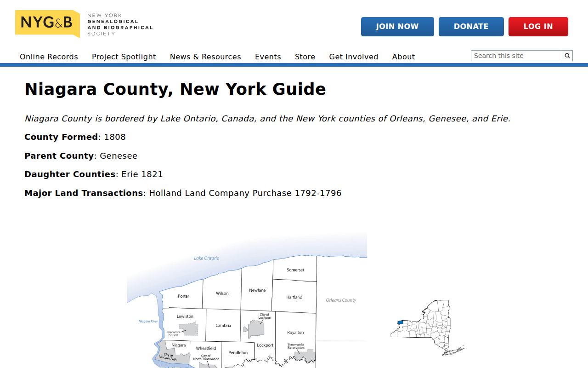Click the City of Lockport label on map
This screenshot has width=588, height=368.
265,316
